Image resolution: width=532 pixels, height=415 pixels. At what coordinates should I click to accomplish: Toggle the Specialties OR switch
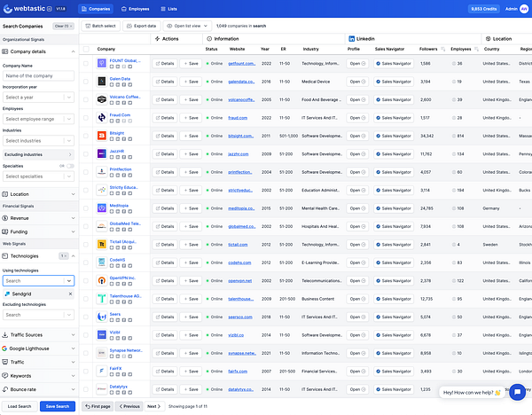point(68,166)
